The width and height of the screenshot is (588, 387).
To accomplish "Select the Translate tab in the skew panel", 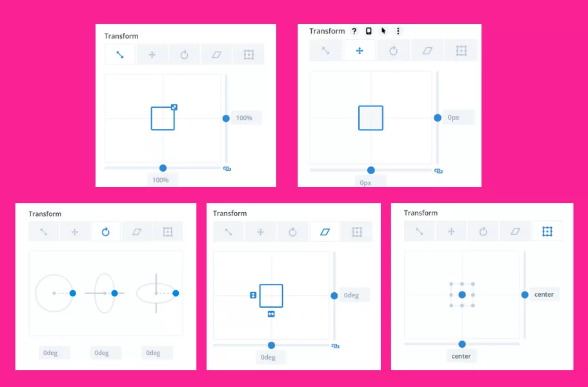I will 261,232.
